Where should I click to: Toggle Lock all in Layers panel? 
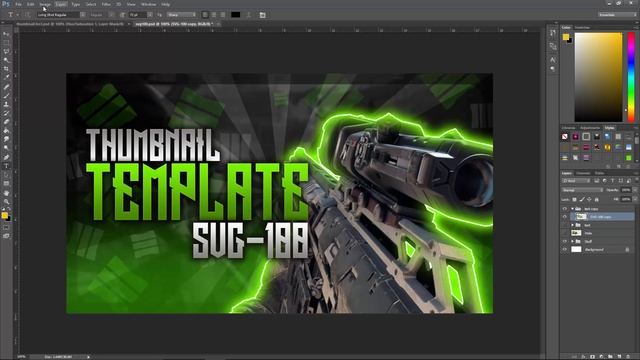coord(597,199)
